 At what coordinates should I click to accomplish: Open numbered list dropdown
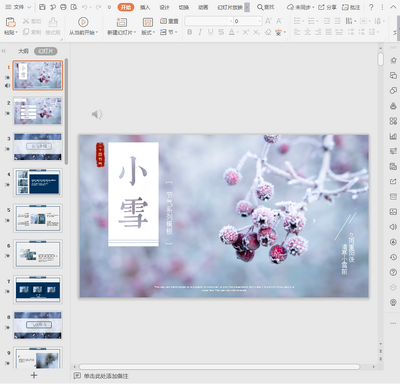coord(317,21)
